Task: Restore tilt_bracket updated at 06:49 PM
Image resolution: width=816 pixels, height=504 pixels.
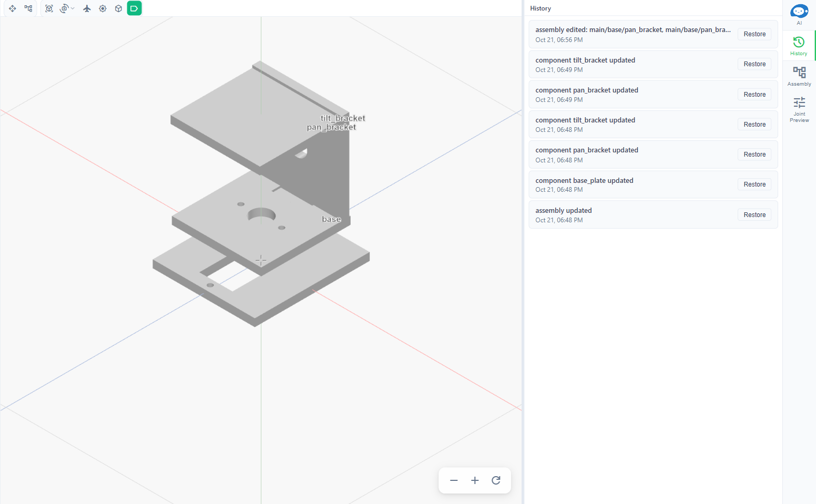Action: tap(754, 64)
